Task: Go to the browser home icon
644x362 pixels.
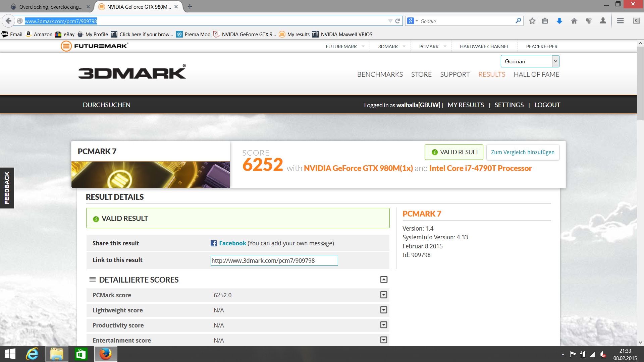Action: coord(574,21)
